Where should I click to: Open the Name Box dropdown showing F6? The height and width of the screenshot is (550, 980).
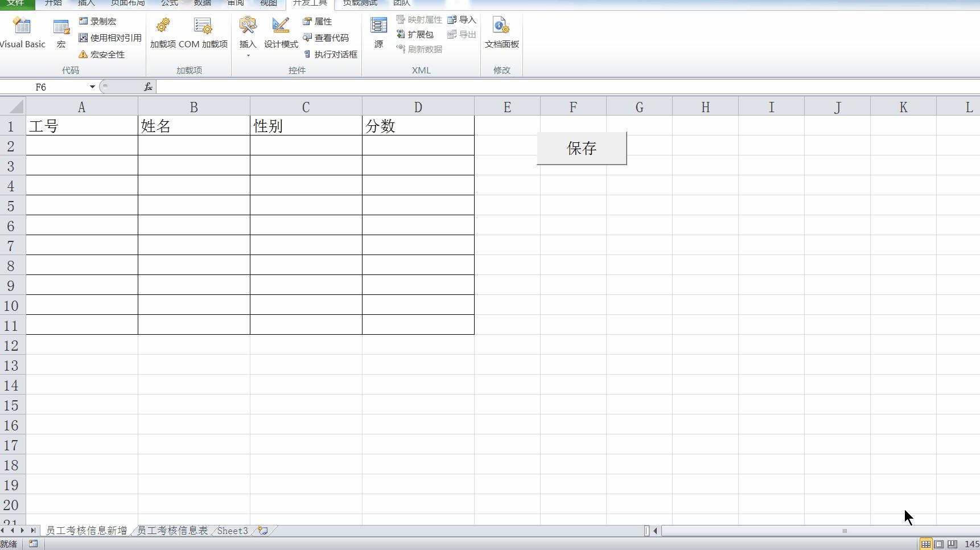click(92, 87)
